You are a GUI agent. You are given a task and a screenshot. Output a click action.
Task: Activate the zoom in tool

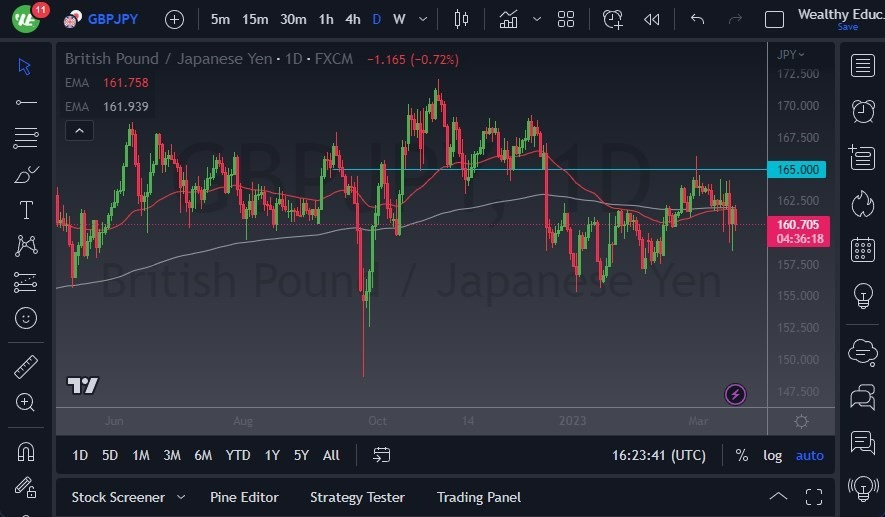point(25,402)
